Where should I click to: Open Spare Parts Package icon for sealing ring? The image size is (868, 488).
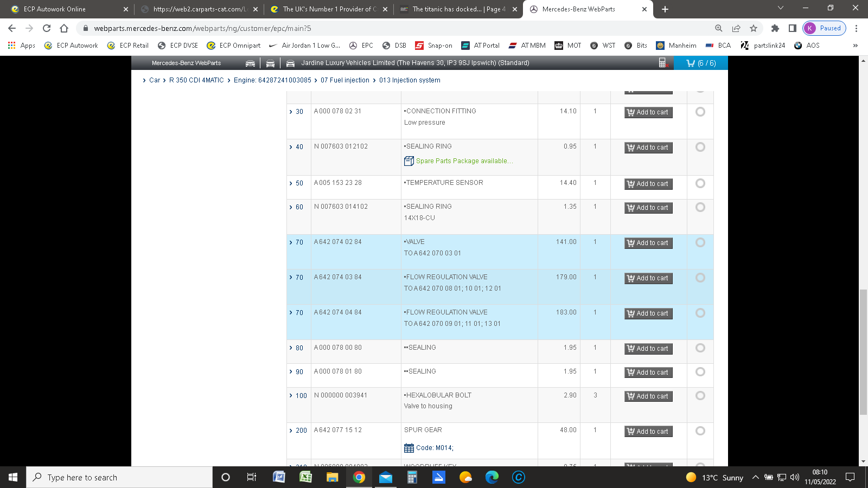point(409,161)
